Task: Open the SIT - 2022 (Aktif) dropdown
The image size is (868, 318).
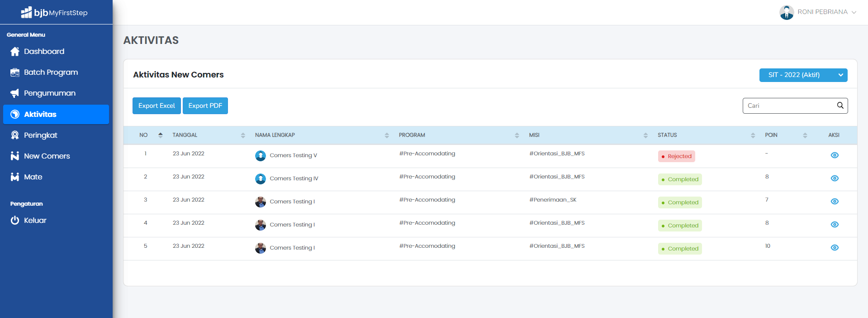Action: point(803,75)
